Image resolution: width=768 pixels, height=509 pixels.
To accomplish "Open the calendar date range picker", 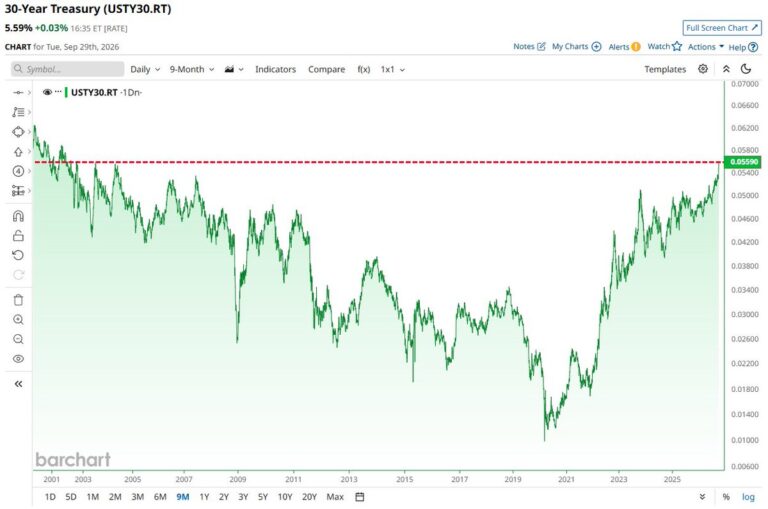I will [x=360, y=497].
